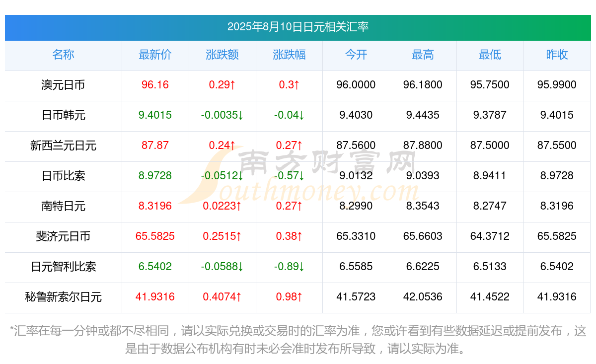
Task: Click the 日币韩元 row name
Action: pos(63,115)
